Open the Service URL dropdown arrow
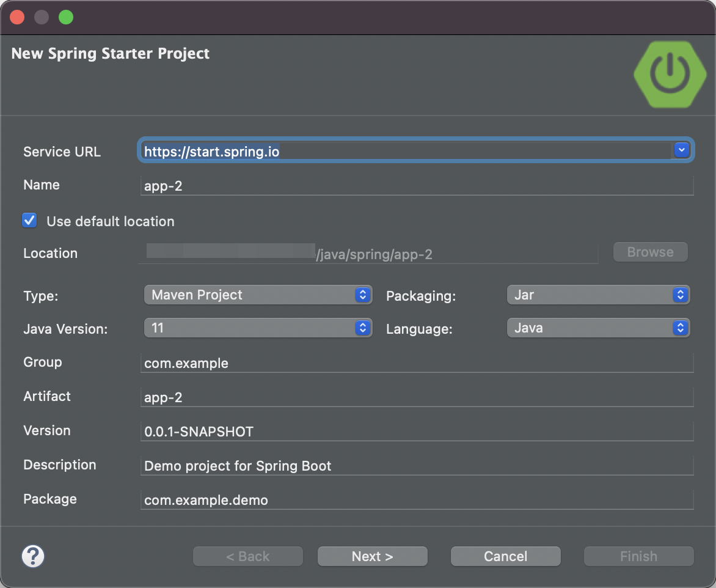The image size is (716, 588). pos(682,150)
